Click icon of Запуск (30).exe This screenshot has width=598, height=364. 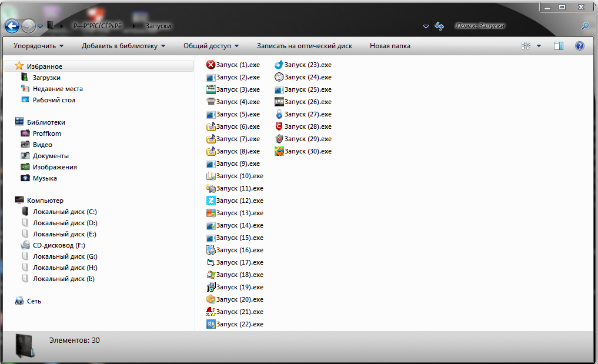click(x=279, y=151)
